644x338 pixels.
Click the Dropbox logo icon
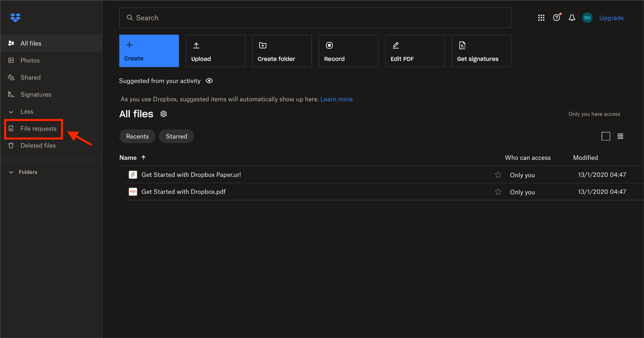coord(15,18)
